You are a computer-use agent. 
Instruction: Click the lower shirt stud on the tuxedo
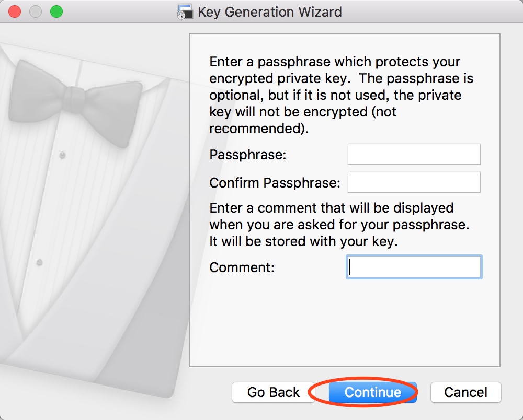coord(39,263)
